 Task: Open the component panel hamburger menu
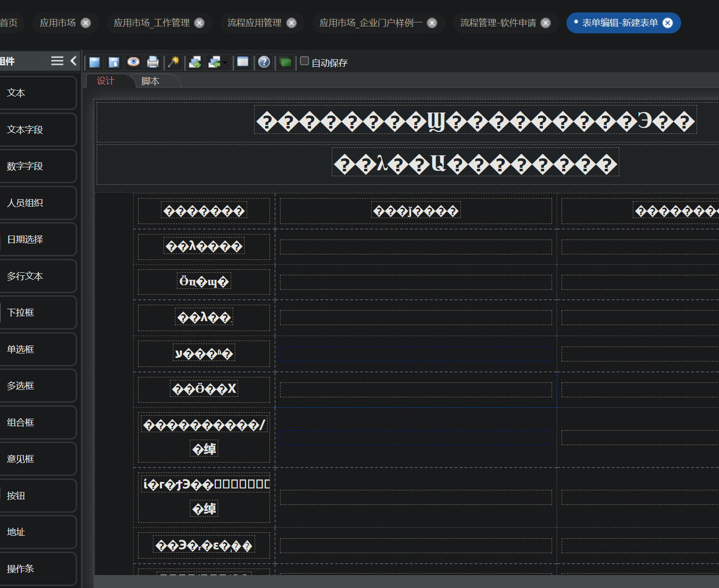(x=57, y=61)
